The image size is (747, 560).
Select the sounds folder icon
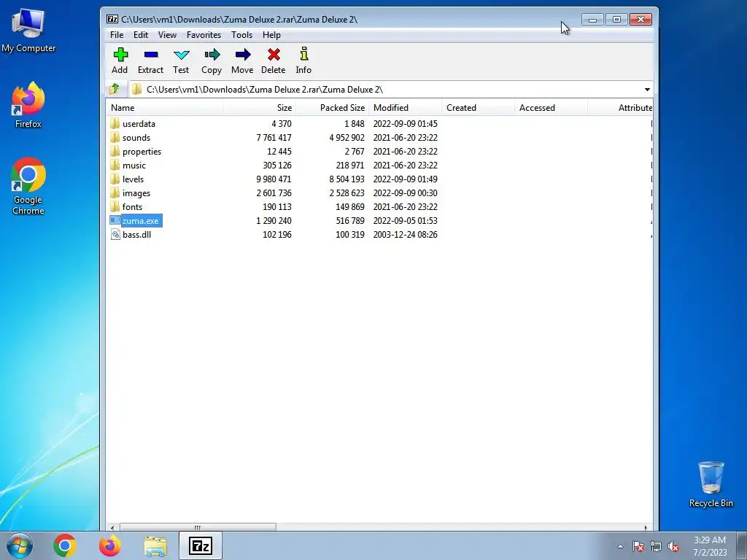coord(115,137)
